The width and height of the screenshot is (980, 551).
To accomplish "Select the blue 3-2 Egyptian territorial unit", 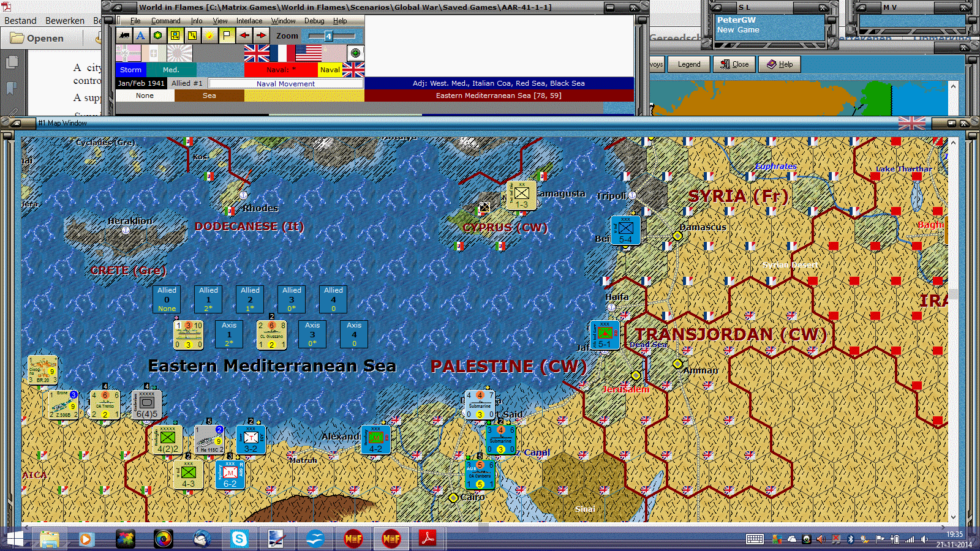I will [251, 440].
